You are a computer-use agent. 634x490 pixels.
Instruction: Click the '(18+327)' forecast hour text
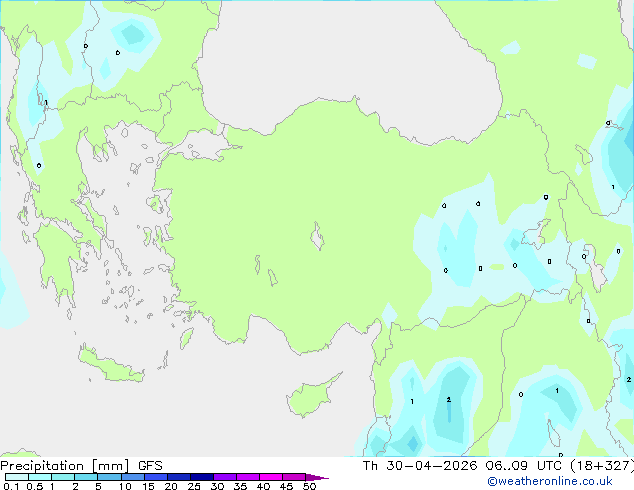click(x=602, y=466)
